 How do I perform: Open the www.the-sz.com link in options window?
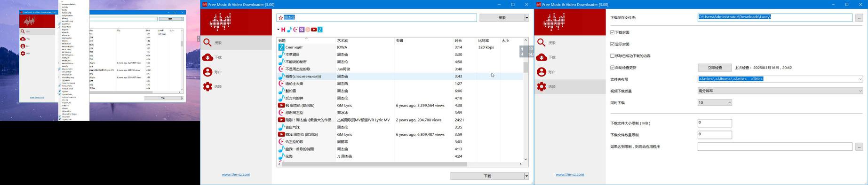[570, 174]
